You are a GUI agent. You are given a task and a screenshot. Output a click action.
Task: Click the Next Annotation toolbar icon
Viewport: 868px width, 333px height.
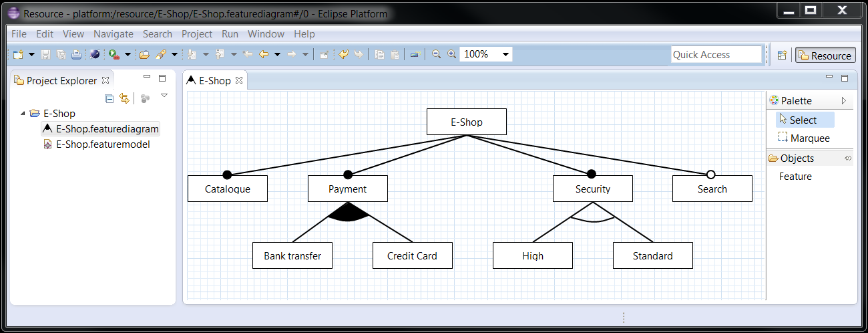[192, 55]
